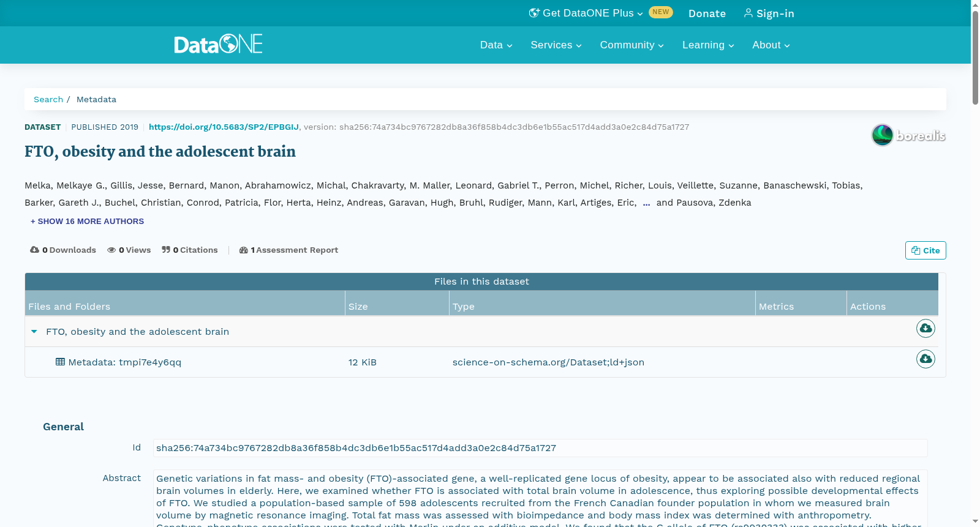Image resolution: width=980 pixels, height=527 pixels.
Task: Click the Sign-in user icon
Action: click(748, 13)
